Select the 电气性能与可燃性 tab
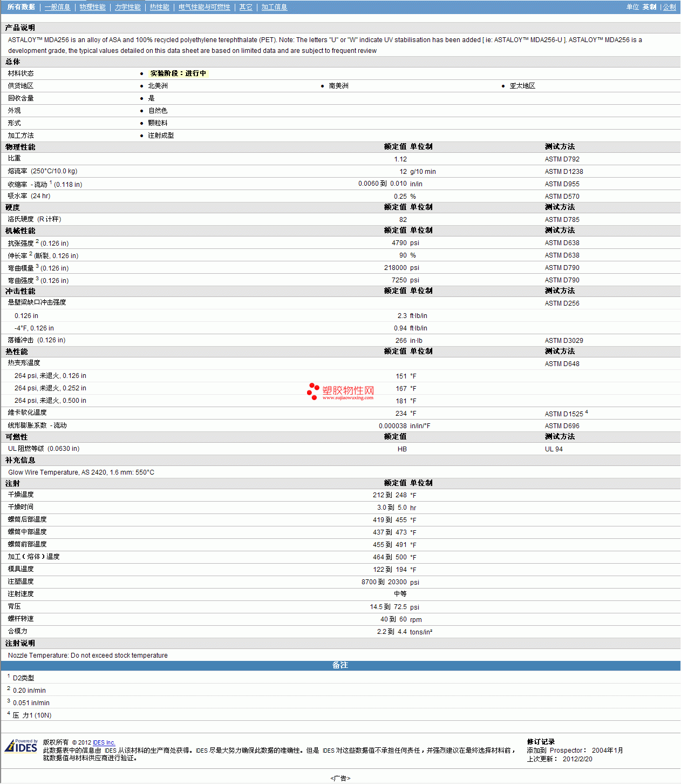The height and width of the screenshot is (784, 681). point(204,7)
